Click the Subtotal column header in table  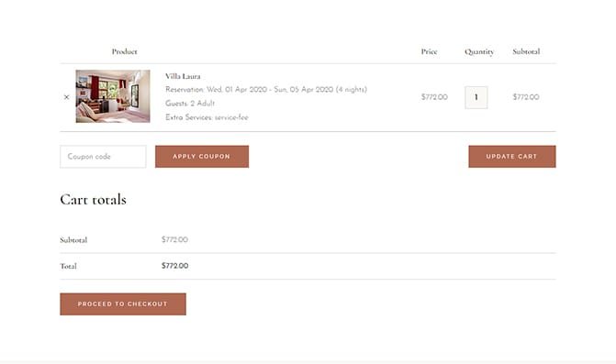point(526,51)
